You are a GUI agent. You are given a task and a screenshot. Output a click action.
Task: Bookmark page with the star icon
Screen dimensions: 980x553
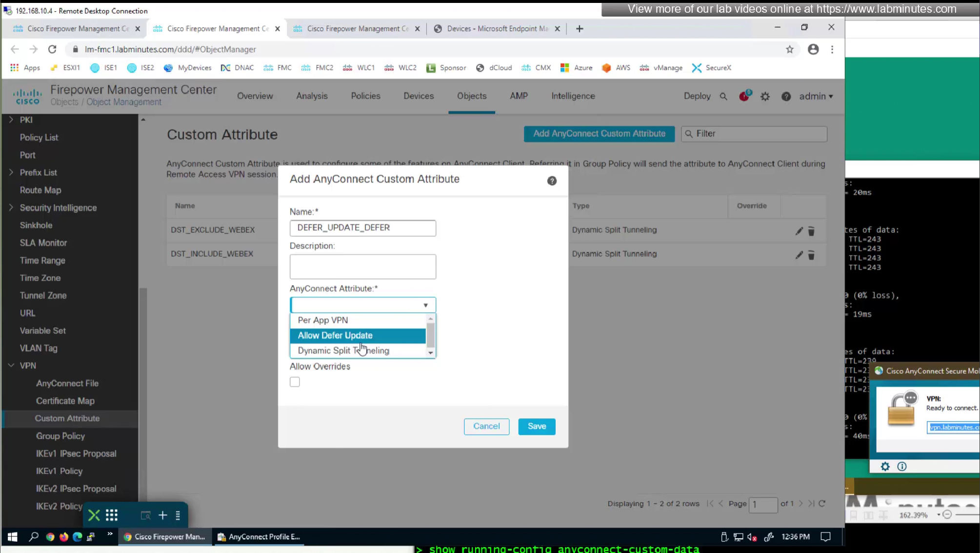pos(789,49)
